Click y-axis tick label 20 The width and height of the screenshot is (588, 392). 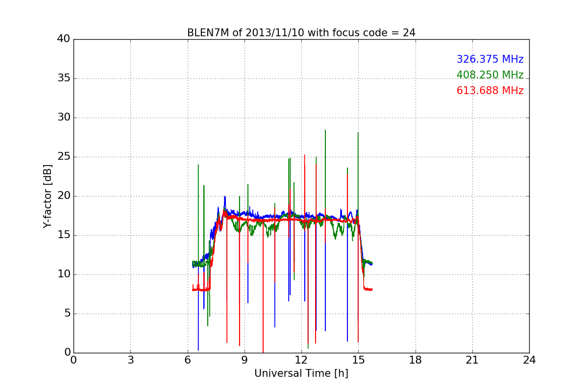[x=63, y=196]
